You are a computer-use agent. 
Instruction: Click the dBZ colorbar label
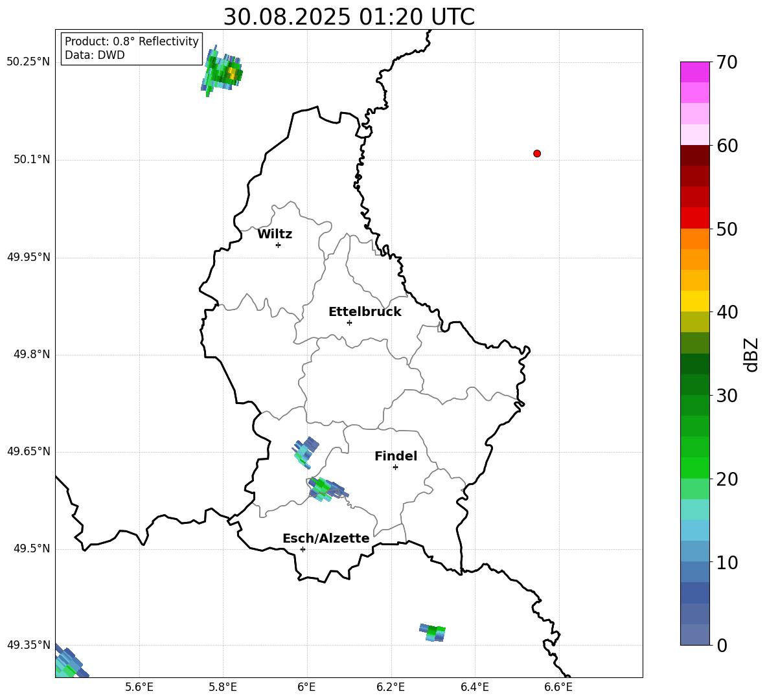(x=750, y=354)
